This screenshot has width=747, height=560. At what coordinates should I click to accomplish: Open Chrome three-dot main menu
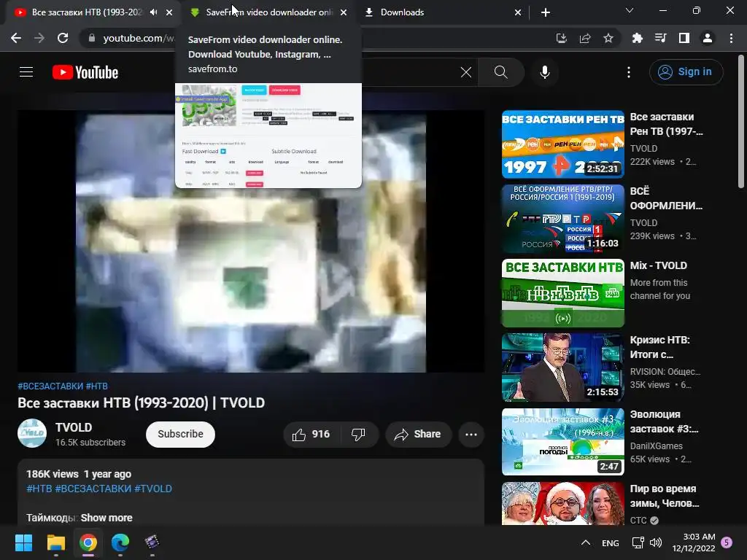(731, 38)
